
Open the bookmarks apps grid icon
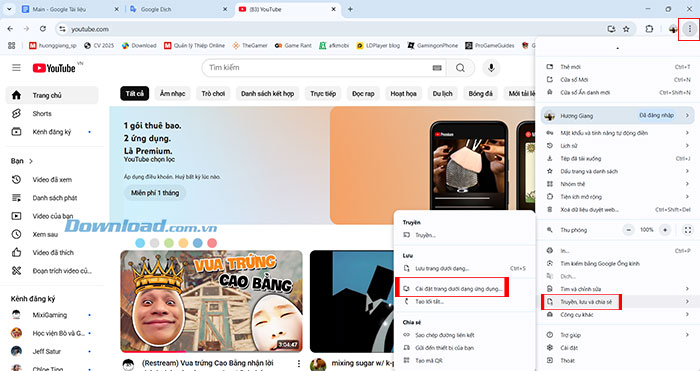pyautogui.click(x=12, y=46)
